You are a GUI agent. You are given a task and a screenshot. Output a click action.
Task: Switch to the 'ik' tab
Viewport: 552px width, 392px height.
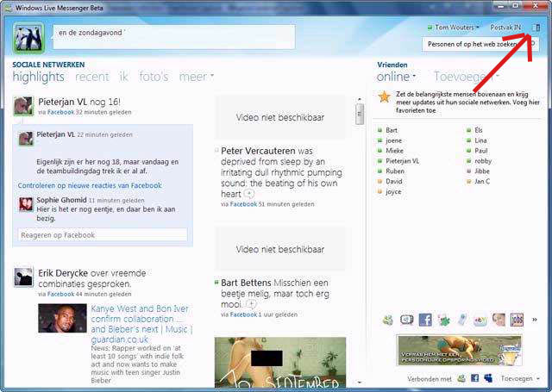(123, 77)
